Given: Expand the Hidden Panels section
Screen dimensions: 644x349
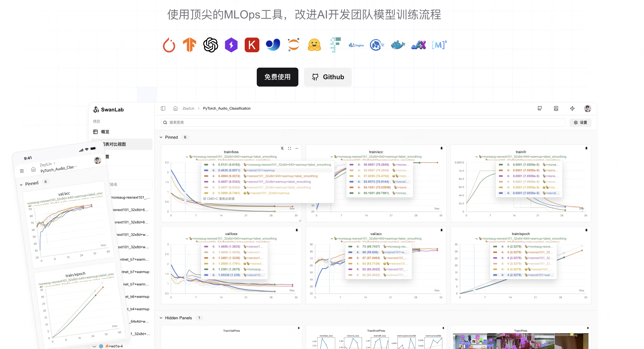Looking at the screenshot, I should coord(161,318).
